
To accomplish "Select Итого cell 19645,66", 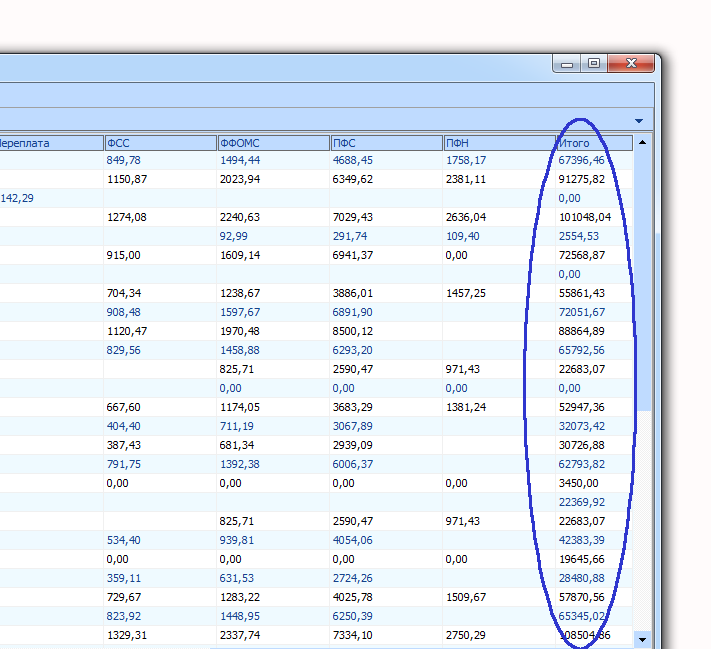I will 594,559.
